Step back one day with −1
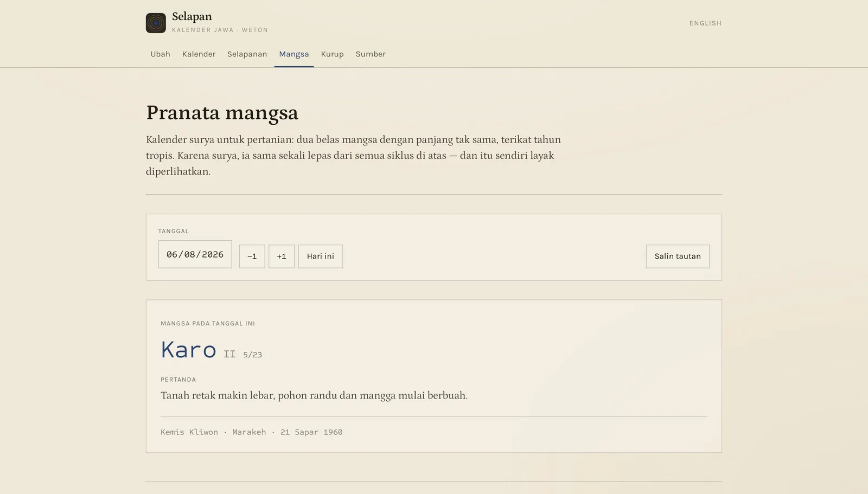The image size is (868, 494). click(252, 256)
